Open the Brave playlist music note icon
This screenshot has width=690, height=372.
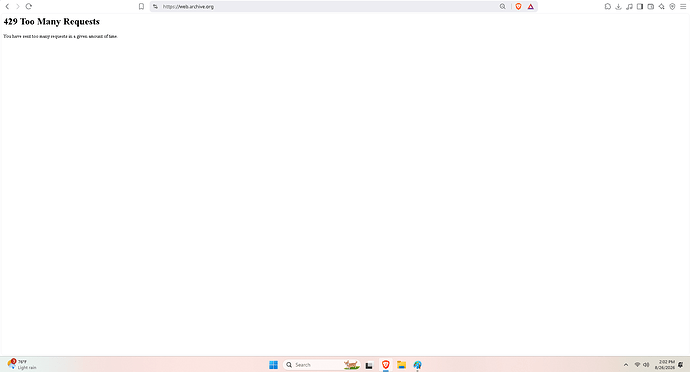pos(629,7)
